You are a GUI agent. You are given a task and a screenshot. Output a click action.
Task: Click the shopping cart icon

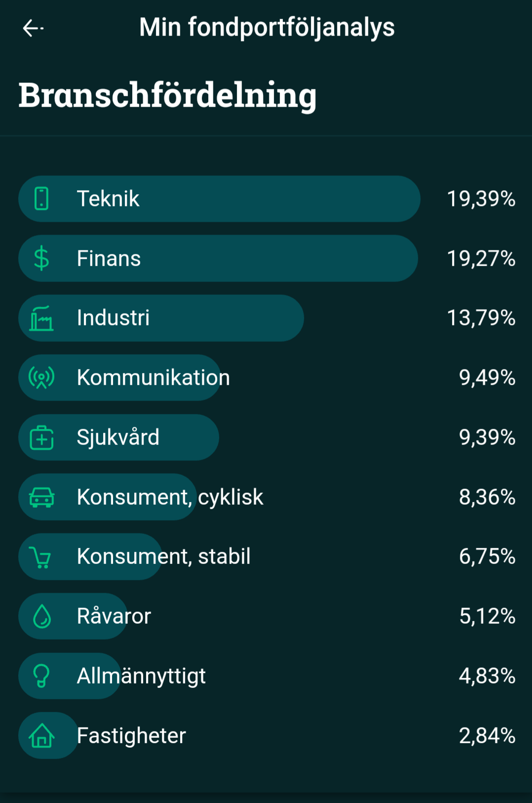tap(40, 557)
